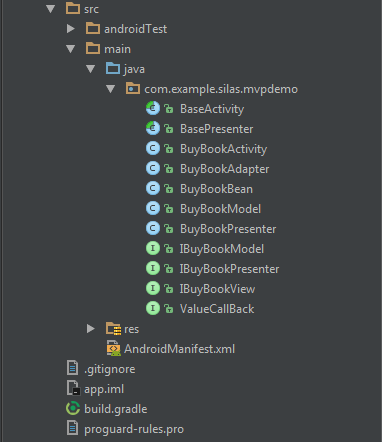Click the class icon of BuyBookBean
Image resolution: width=382 pixels, height=442 pixels.
(x=153, y=188)
